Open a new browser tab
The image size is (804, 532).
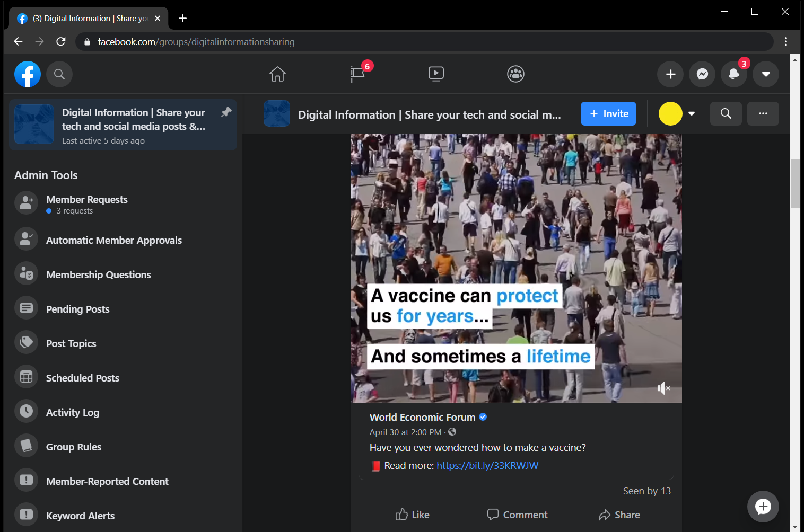[182, 19]
